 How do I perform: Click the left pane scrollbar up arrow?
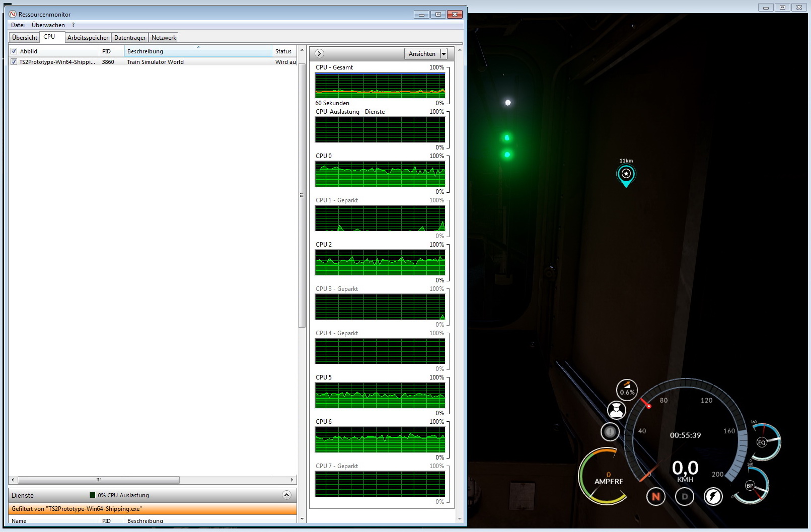click(302, 50)
